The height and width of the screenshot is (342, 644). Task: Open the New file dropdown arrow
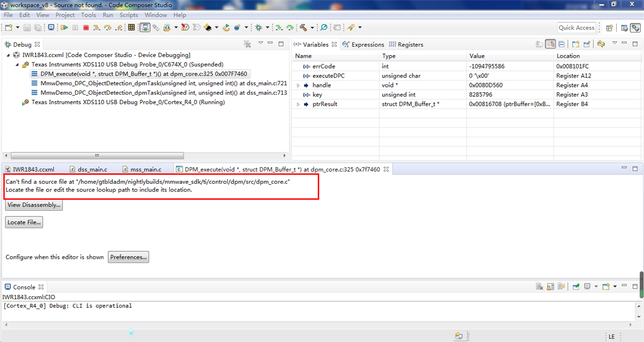18,27
